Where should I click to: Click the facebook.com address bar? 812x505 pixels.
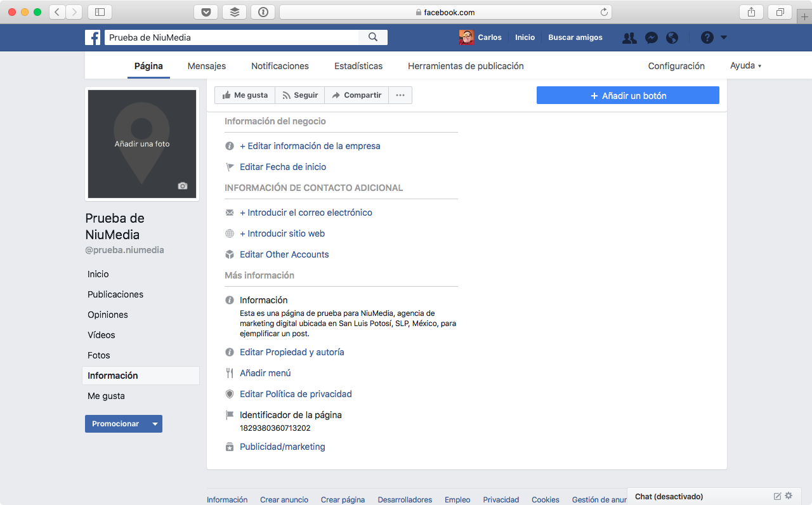coord(446,12)
